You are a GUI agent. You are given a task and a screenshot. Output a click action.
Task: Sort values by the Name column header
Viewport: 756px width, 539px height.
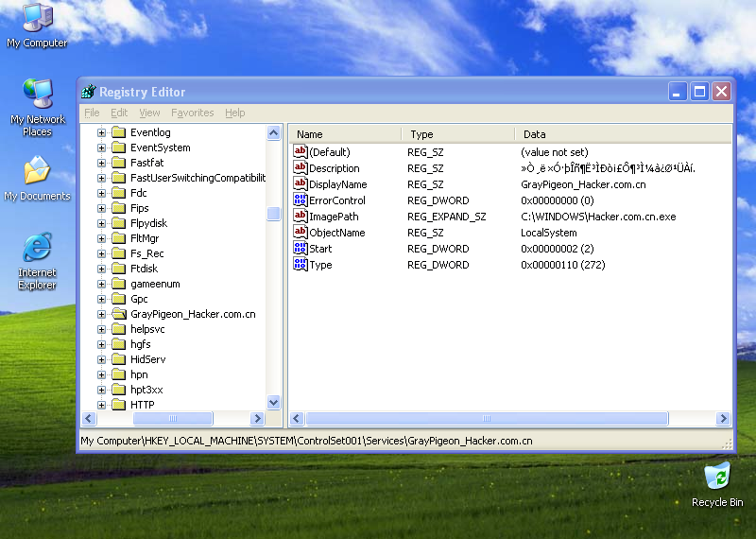[345, 134]
